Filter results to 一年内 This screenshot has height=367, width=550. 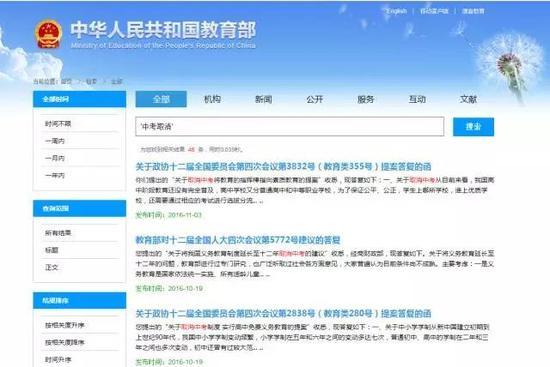55,175
